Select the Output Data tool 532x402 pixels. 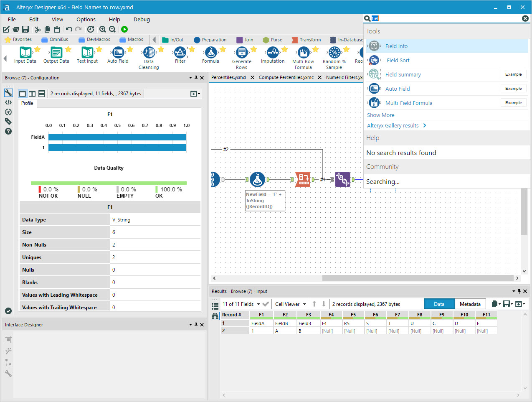pos(56,55)
